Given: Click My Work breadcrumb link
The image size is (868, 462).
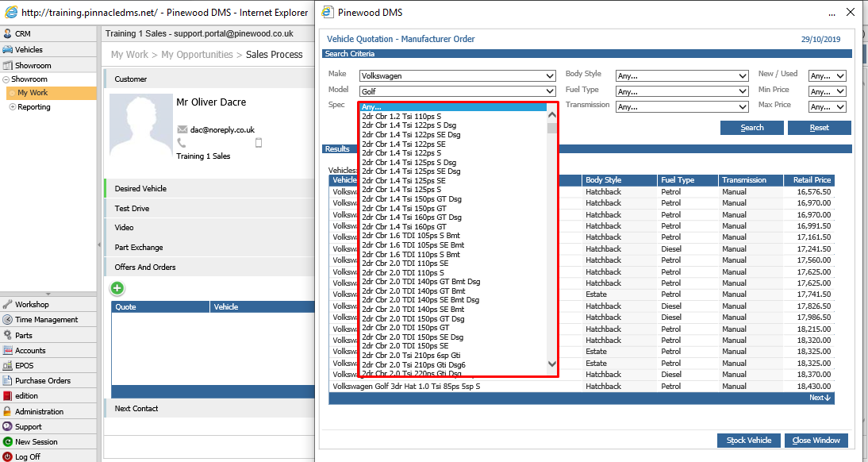Looking at the screenshot, I should click(129, 54).
